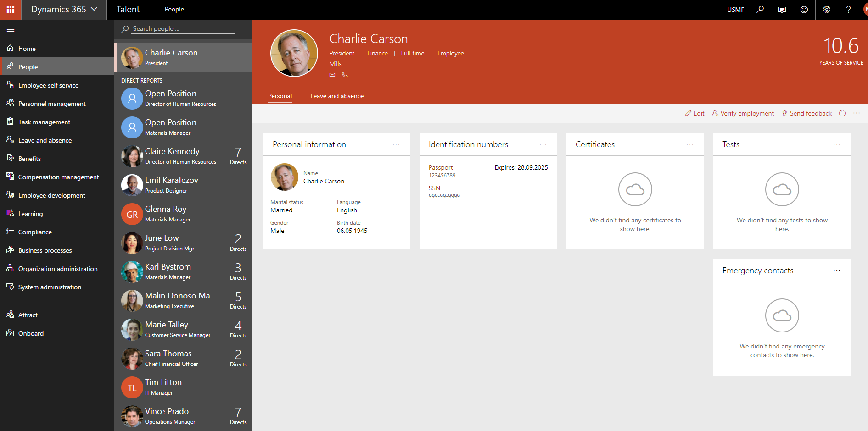Click the System administration icon
Screen dimensions: 868x431
tap(10, 287)
